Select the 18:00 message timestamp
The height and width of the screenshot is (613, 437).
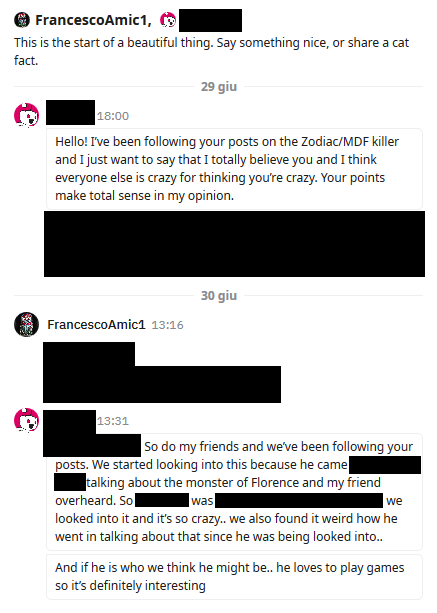tap(113, 116)
